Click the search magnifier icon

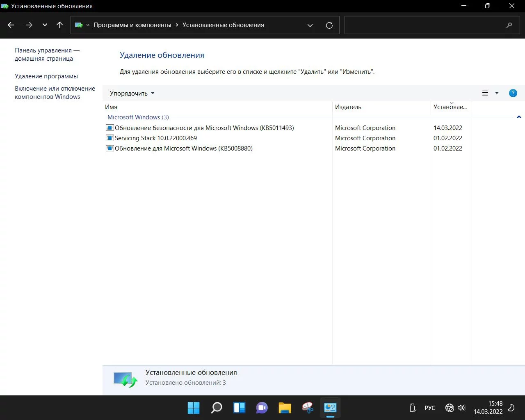point(509,25)
